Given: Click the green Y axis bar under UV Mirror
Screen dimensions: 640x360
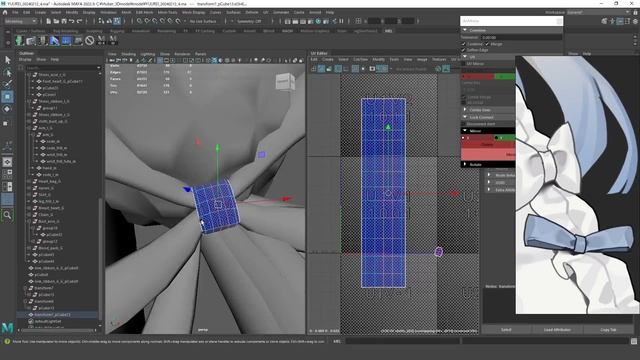Looking at the screenshot, I should pyautogui.click(x=504, y=76).
